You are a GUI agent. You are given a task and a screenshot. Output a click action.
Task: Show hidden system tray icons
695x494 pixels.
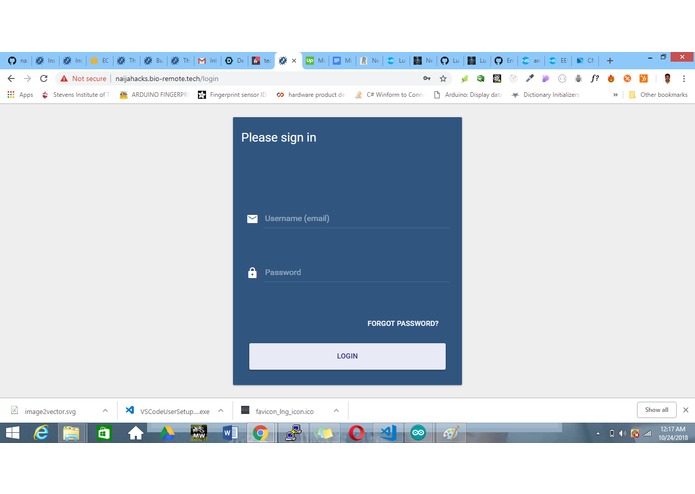[x=598, y=433]
